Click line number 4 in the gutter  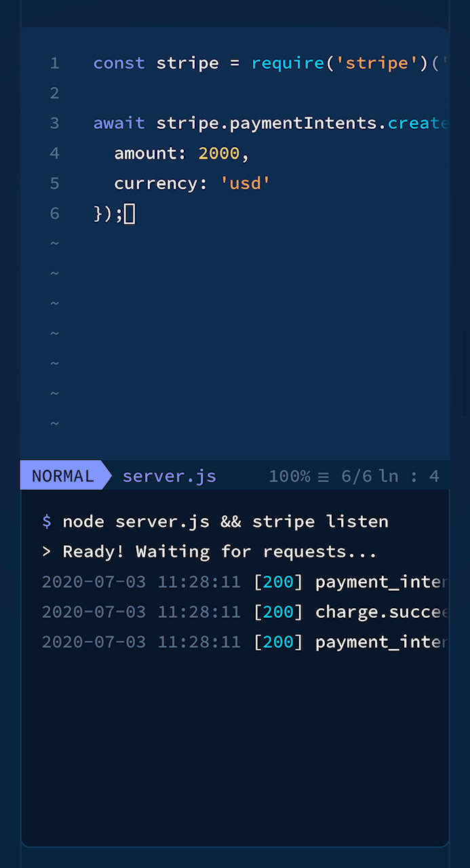point(55,153)
